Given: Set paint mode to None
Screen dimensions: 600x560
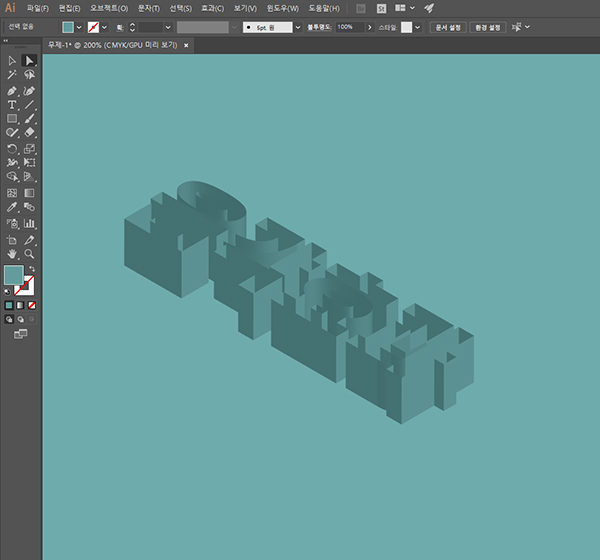Looking at the screenshot, I should click(x=32, y=305).
